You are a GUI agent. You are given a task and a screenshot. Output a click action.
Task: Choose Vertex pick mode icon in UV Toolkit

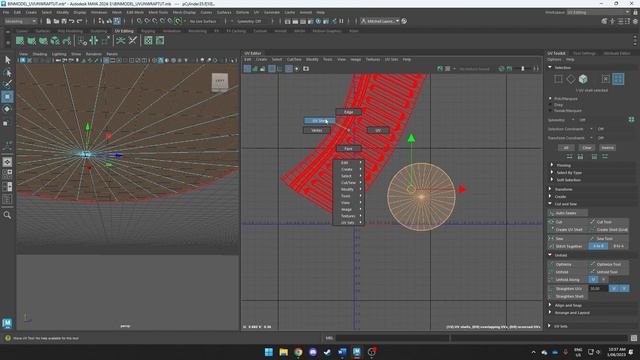pyautogui.click(x=558, y=79)
